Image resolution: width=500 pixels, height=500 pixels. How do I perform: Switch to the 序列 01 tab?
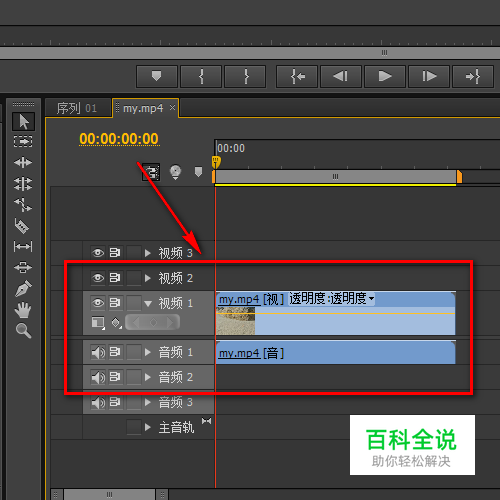tap(77, 108)
